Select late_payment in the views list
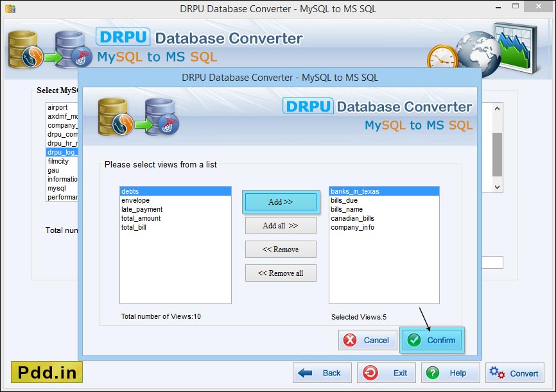The image size is (556, 392). tap(175, 209)
